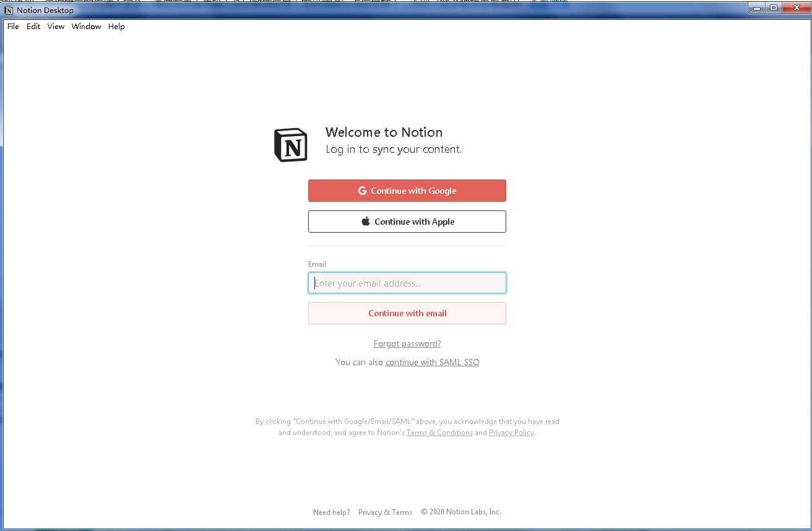
Task: Submit with Continue with email button
Action: point(407,313)
